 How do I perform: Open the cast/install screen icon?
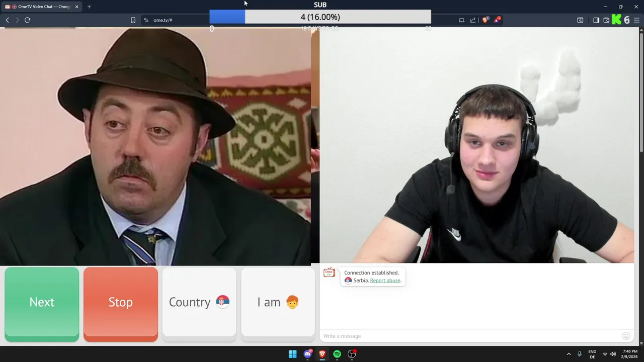click(x=461, y=20)
